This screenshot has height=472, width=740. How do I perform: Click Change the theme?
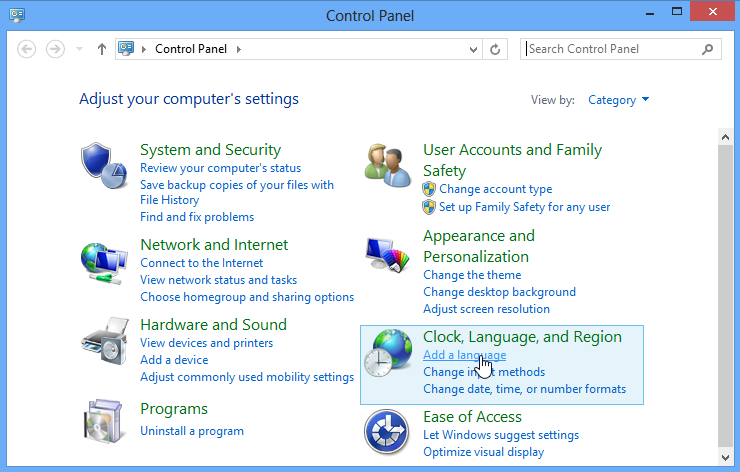pos(472,275)
